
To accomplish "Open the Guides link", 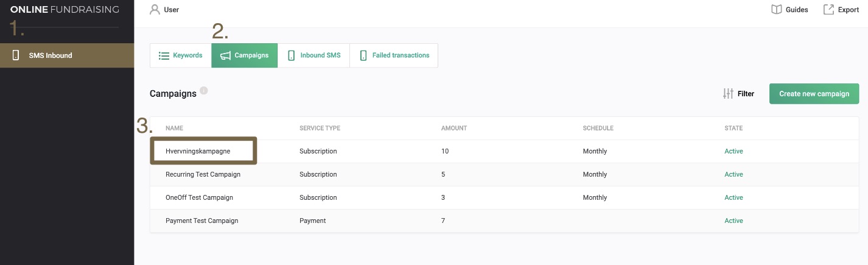I will tap(797, 10).
